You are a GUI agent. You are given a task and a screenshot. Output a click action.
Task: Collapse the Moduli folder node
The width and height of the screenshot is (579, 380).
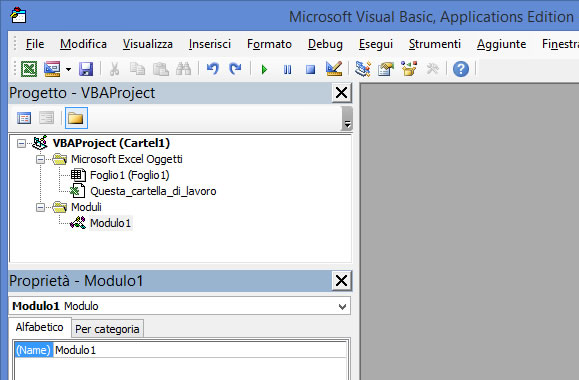40,207
